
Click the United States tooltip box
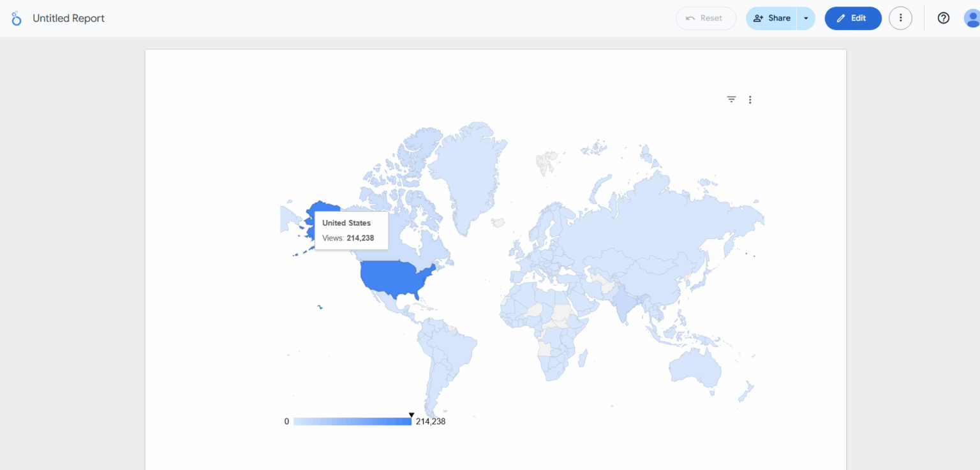(351, 231)
